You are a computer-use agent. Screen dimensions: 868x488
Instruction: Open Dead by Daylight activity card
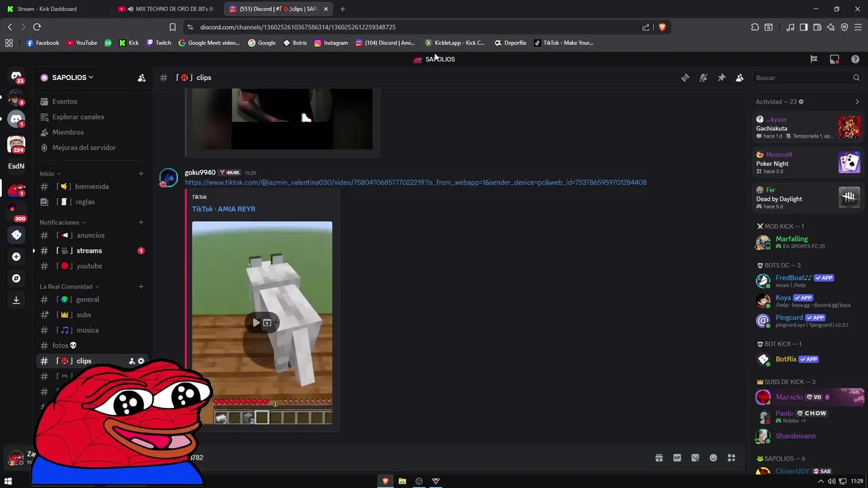click(808, 198)
